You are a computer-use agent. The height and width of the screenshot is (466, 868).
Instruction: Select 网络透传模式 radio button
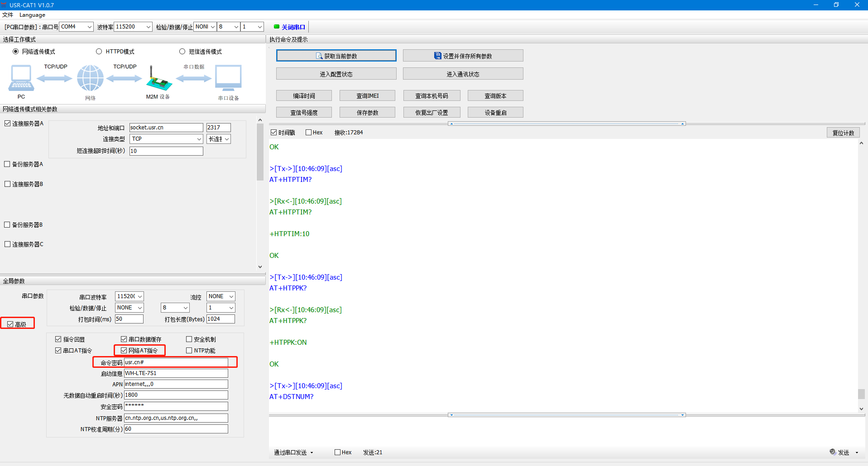(16, 52)
